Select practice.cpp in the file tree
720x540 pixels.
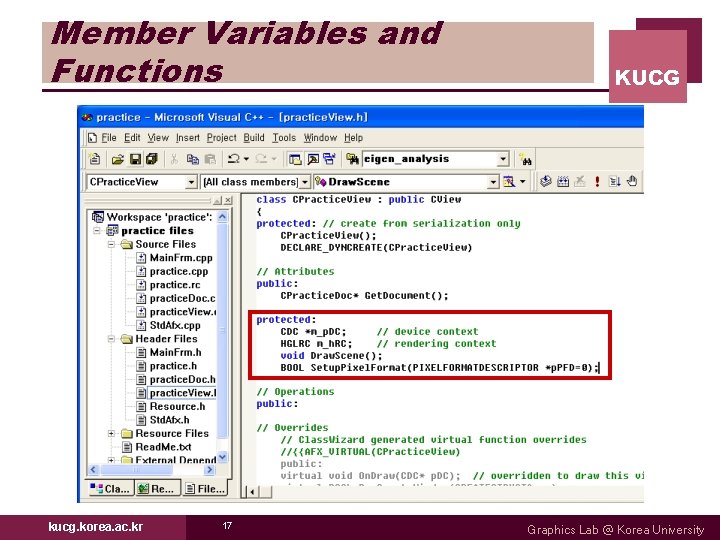[x=179, y=271]
